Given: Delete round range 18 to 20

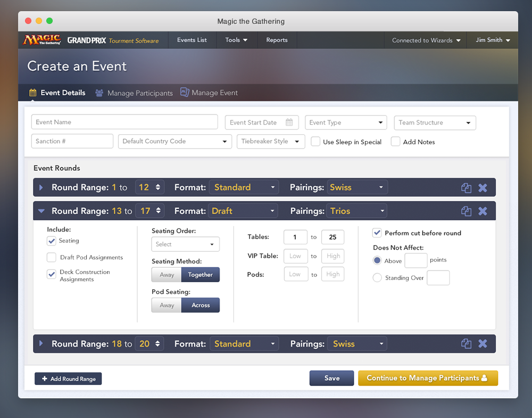Looking at the screenshot, I should pos(483,343).
